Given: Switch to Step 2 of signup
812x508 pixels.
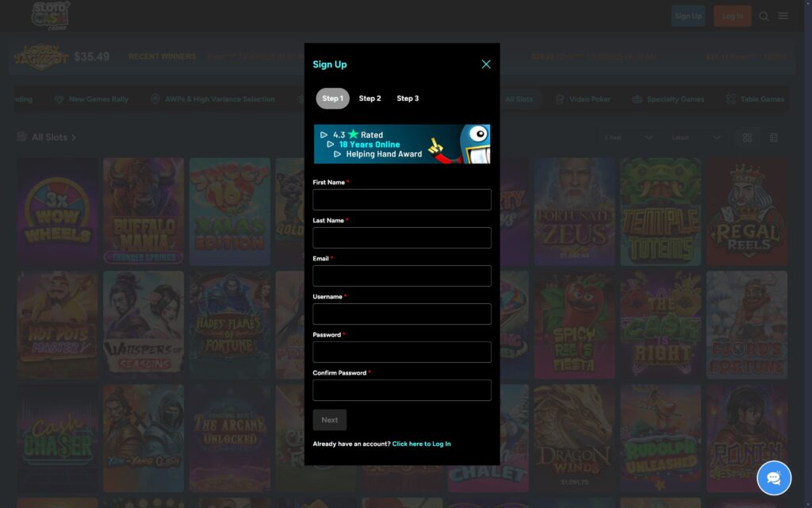Looking at the screenshot, I should (x=370, y=98).
